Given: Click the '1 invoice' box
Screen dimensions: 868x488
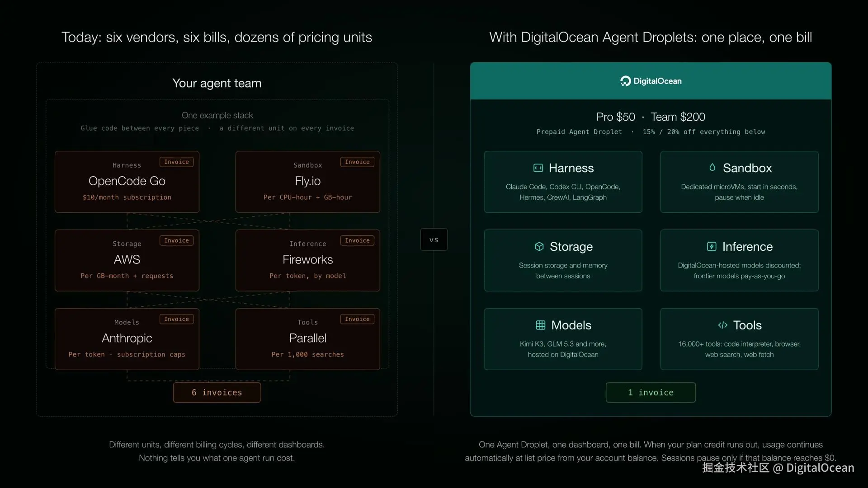Looking at the screenshot, I should pyautogui.click(x=651, y=393).
